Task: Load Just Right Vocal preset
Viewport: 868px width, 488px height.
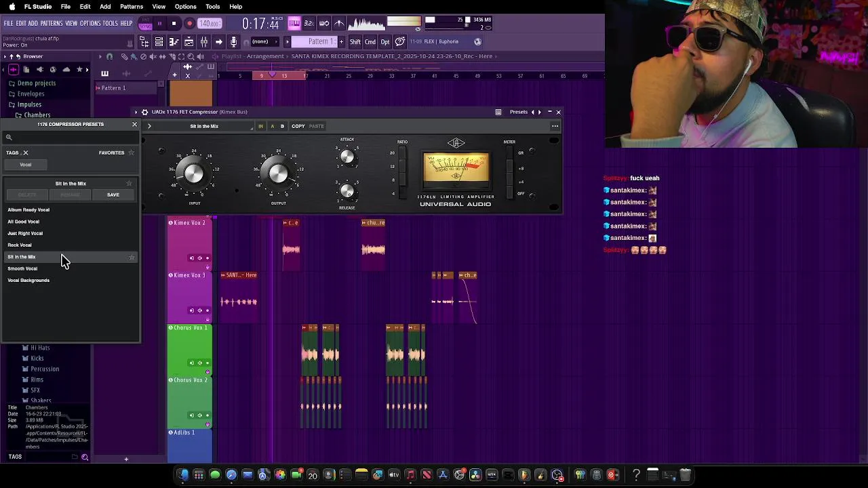Action: [25, 233]
